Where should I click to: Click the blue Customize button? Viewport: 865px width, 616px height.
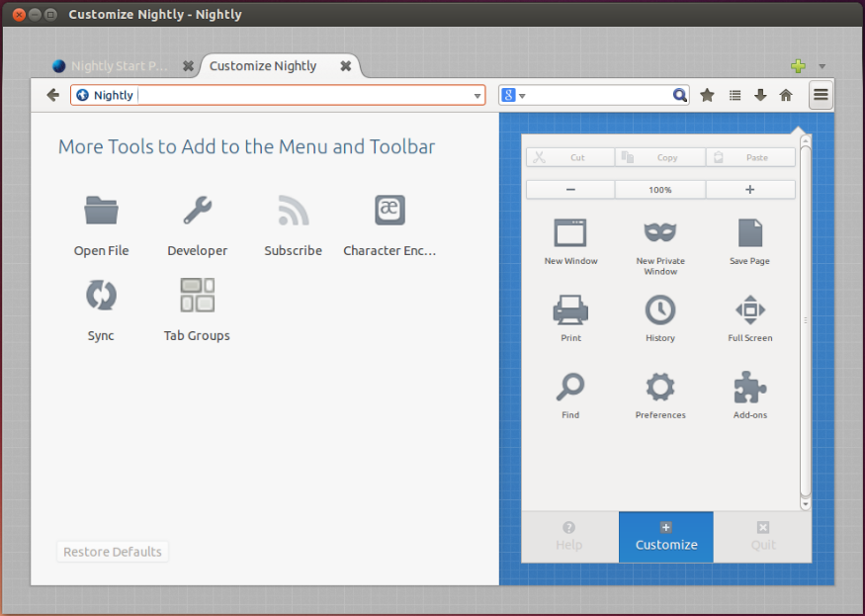666,537
